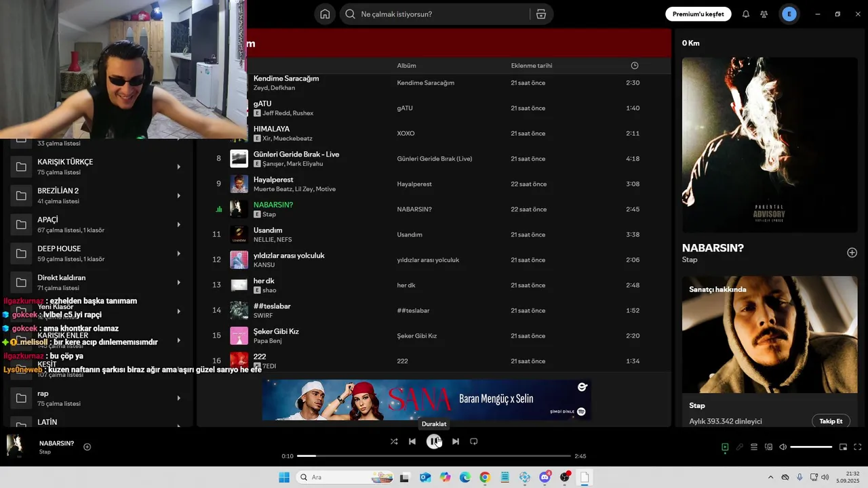The width and height of the screenshot is (868, 488).
Task: Click the equalizer icon beside NABARSIN? row
Action: pos(218,209)
